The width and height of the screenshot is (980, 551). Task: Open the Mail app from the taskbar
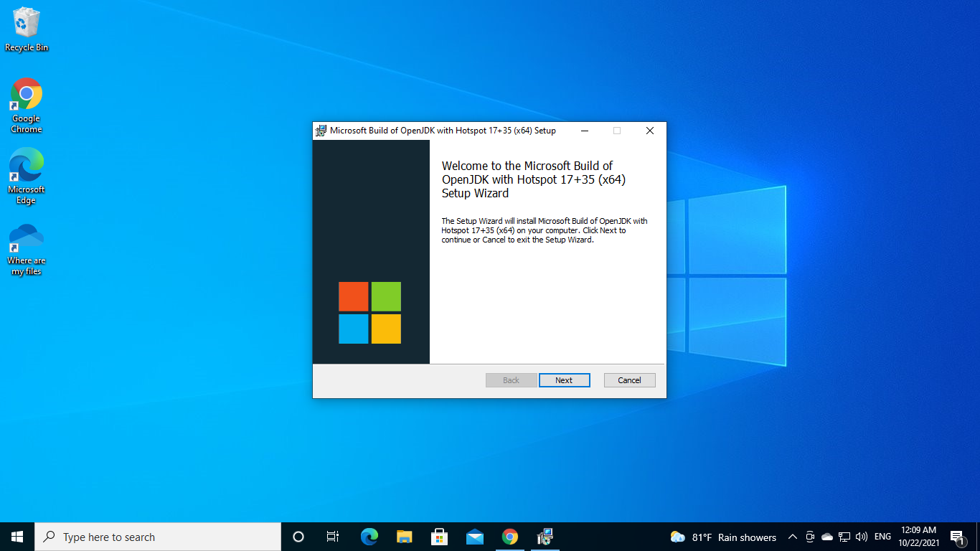(x=474, y=537)
